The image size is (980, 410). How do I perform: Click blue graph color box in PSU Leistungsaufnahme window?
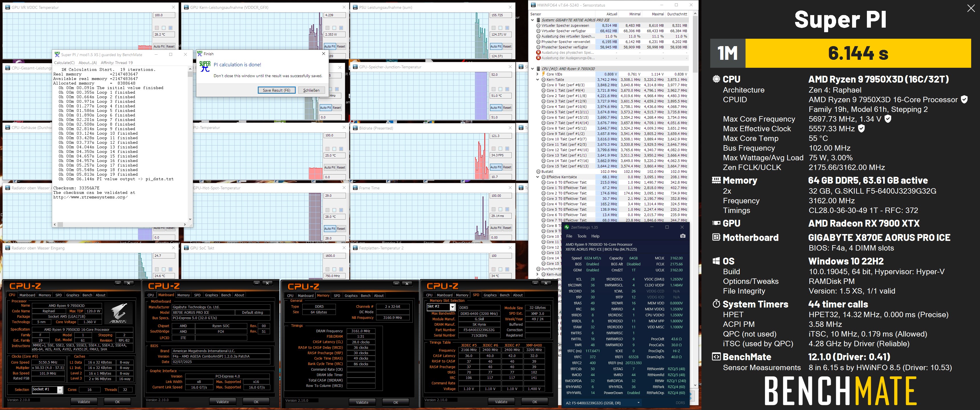coord(507,28)
